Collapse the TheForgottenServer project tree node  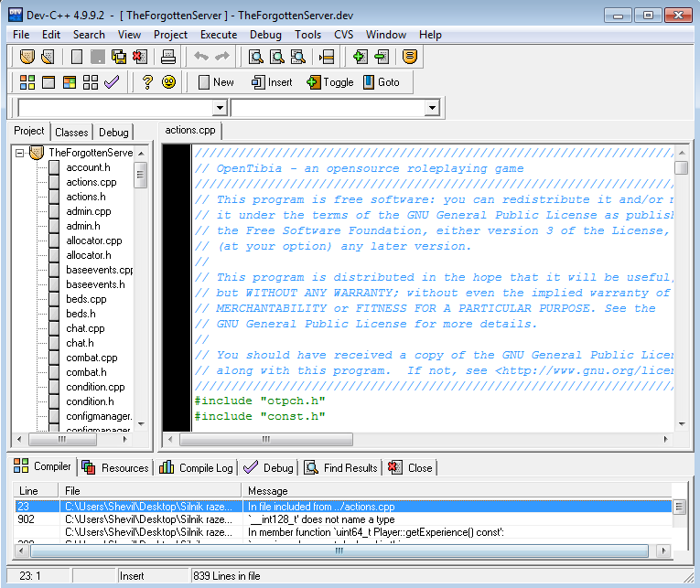tap(19, 153)
